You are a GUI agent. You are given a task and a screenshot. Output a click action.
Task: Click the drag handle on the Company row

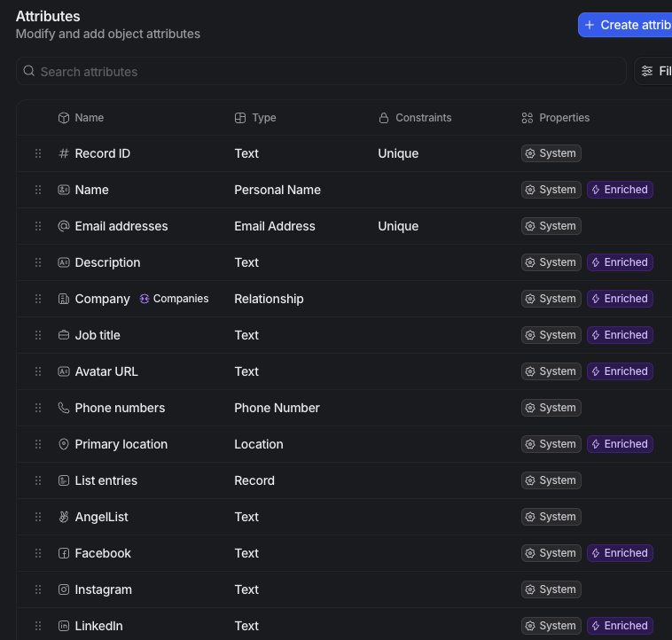38,299
